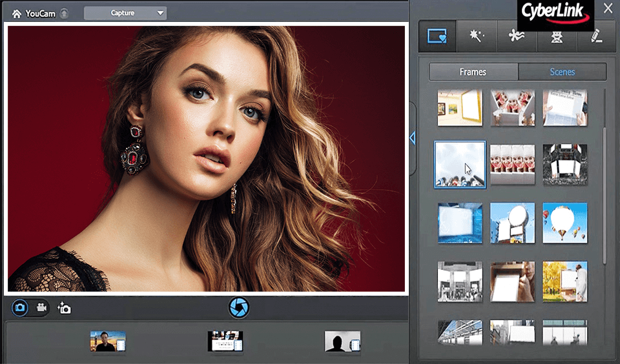Select the autumn trees easel scene
Screen dimensions: 620x364
(x=564, y=281)
